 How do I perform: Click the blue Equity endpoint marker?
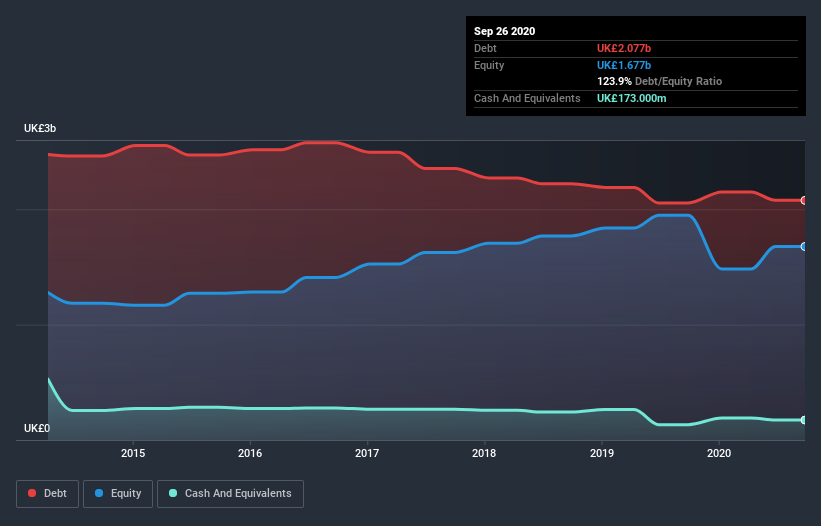pos(804,247)
